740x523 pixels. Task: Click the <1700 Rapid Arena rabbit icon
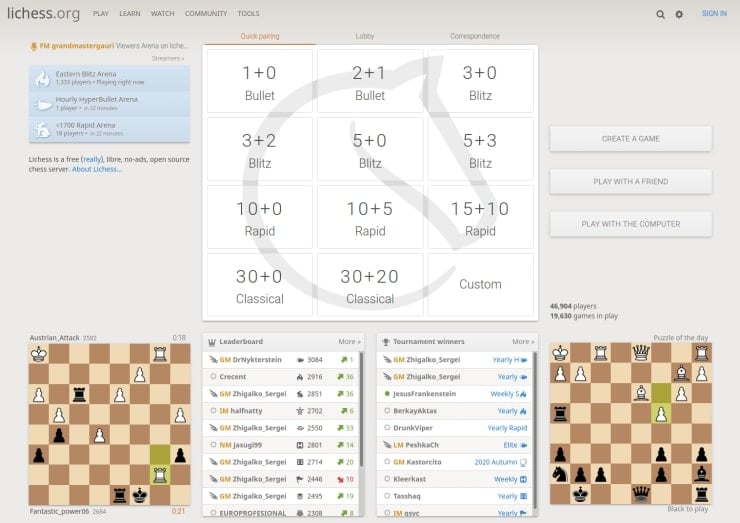pos(42,129)
